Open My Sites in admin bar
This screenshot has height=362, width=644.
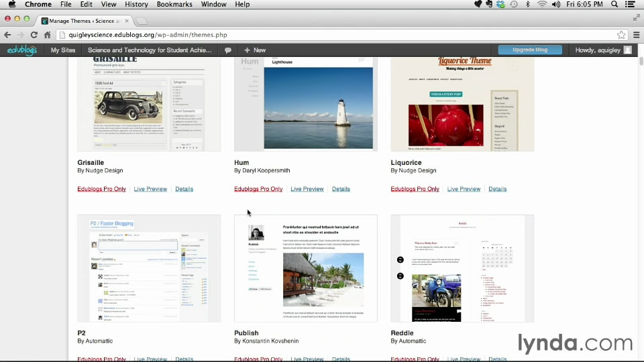pos(63,50)
